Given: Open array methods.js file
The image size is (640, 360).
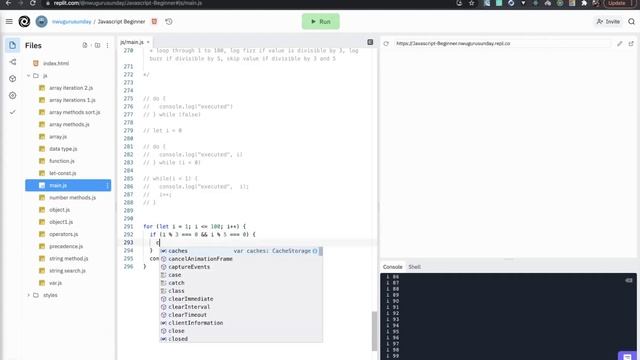Looking at the screenshot, I should tap(68, 124).
